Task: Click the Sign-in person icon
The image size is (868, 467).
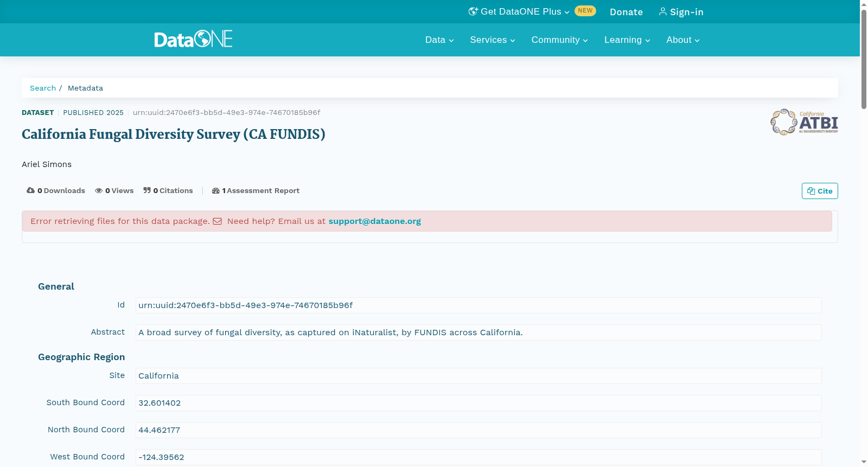Action: click(662, 11)
